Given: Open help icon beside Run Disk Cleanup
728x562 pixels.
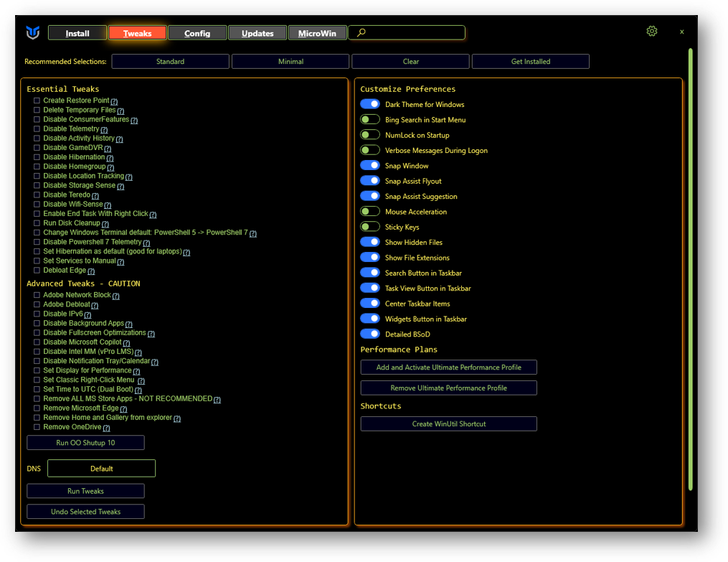Looking at the screenshot, I should 105,224.
